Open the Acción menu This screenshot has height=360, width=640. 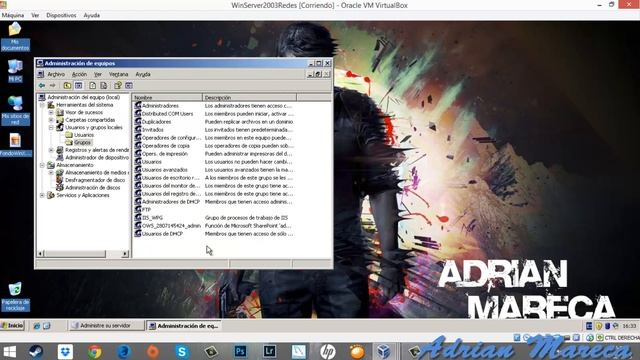(79, 74)
